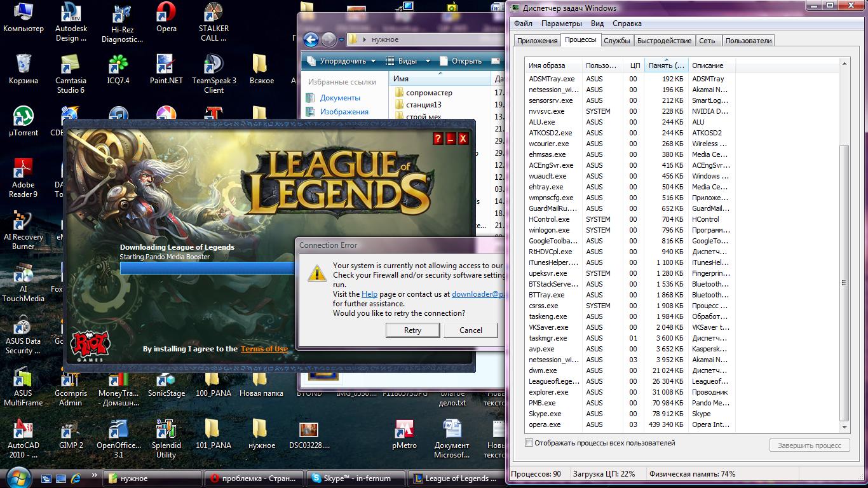
Task: Click the Windows Start orb
Action: pyautogui.click(x=17, y=477)
